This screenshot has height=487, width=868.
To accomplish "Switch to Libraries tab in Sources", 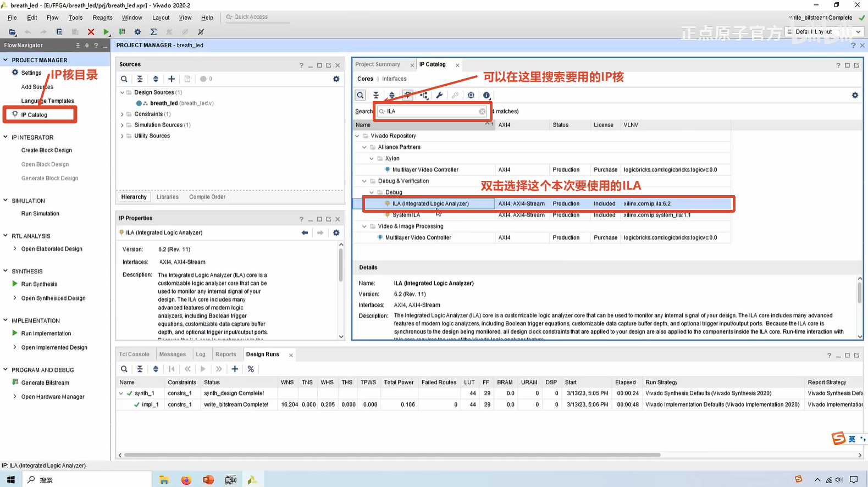I will [x=167, y=197].
